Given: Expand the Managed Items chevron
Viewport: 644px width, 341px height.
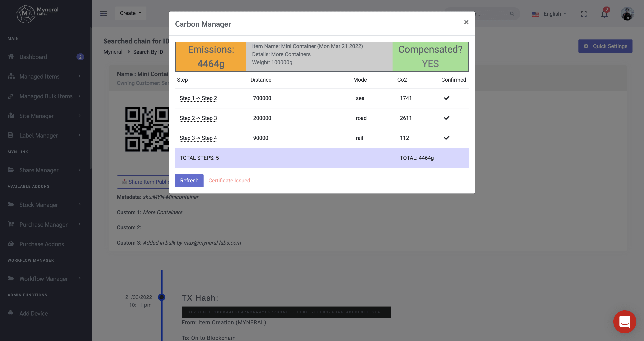Looking at the screenshot, I should point(80,76).
